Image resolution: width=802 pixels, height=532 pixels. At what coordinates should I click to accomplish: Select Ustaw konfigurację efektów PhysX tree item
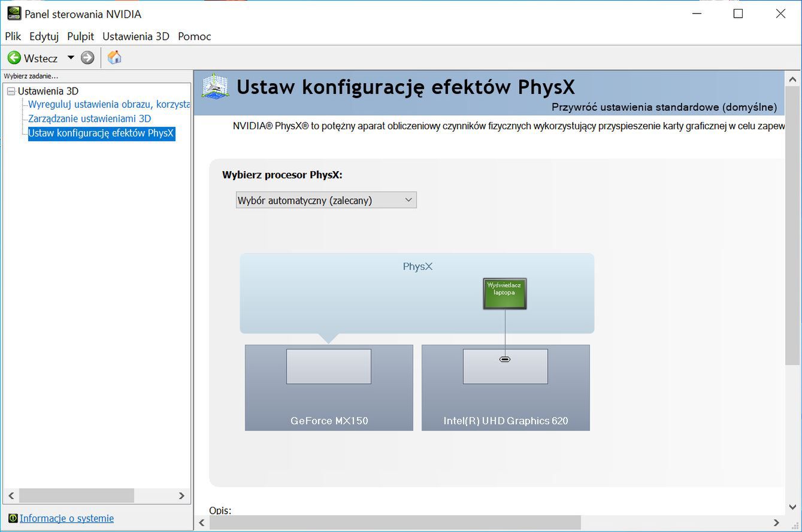(x=101, y=133)
